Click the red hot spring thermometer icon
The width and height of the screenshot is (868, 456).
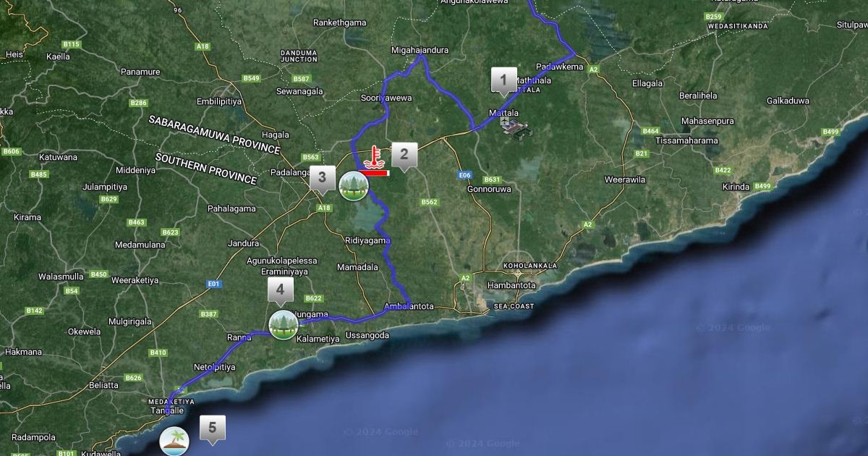374,157
